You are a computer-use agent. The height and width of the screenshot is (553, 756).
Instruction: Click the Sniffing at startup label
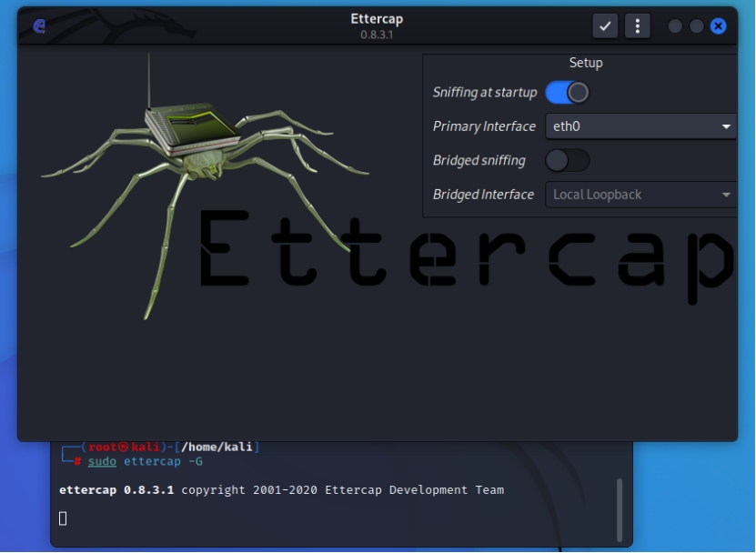coord(485,93)
